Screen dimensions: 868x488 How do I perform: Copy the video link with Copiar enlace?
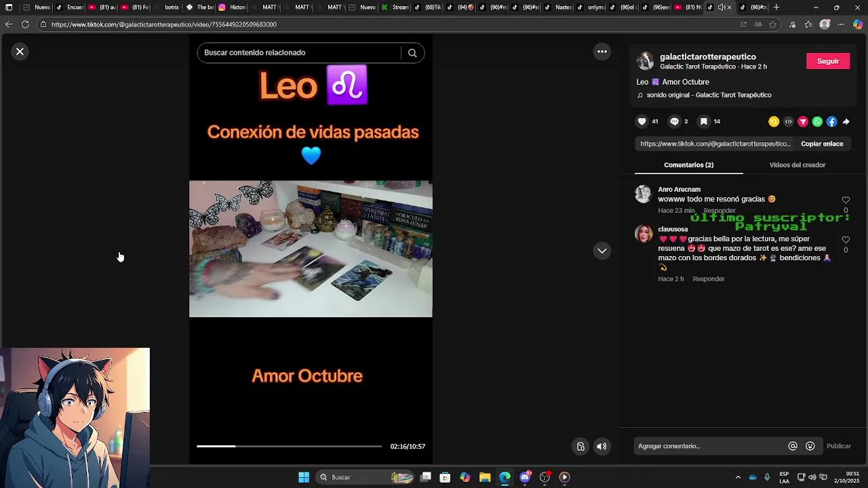pyautogui.click(x=822, y=144)
